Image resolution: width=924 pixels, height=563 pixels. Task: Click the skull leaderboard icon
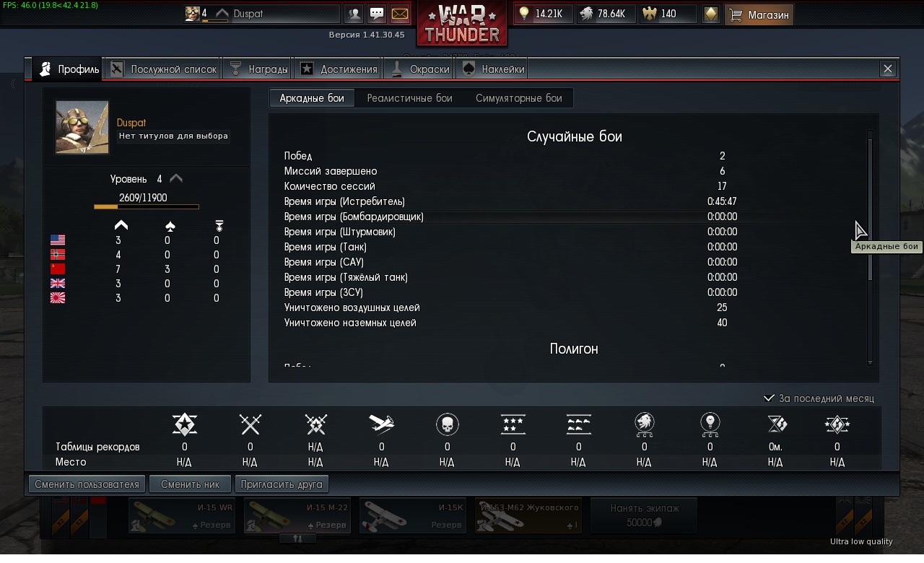pos(447,424)
